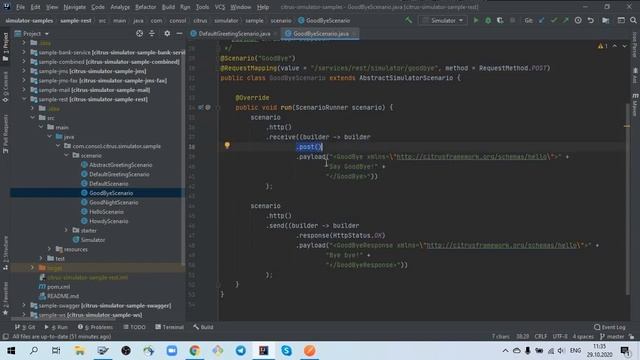Open the Telegram taskbar icon
This screenshot has width=640, height=360.
click(x=240, y=351)
